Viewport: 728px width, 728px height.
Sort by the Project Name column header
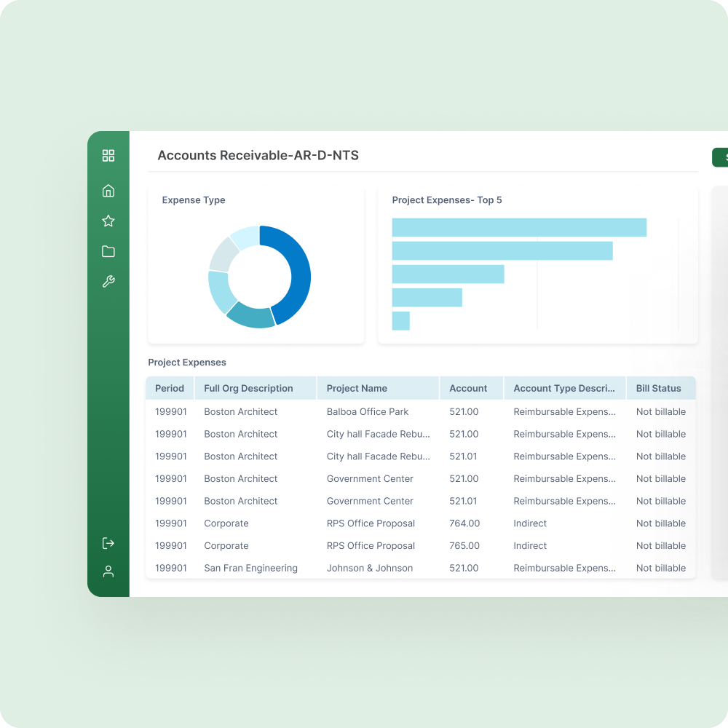pos(357,388)
